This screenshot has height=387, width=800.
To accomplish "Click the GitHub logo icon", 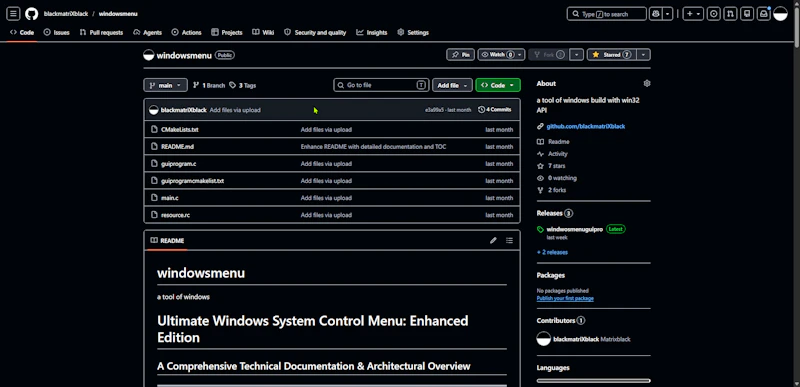I will [32, 14].
